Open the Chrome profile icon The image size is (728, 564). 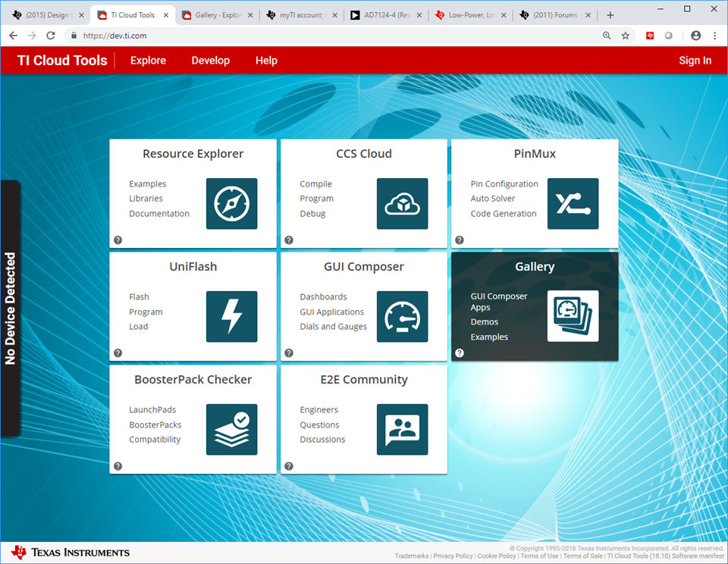point(695,35)
